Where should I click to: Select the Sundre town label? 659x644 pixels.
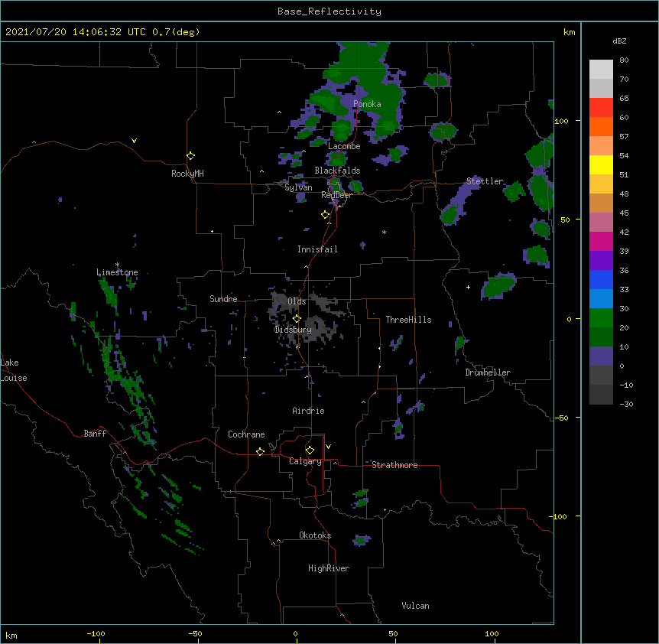[223, 299]
